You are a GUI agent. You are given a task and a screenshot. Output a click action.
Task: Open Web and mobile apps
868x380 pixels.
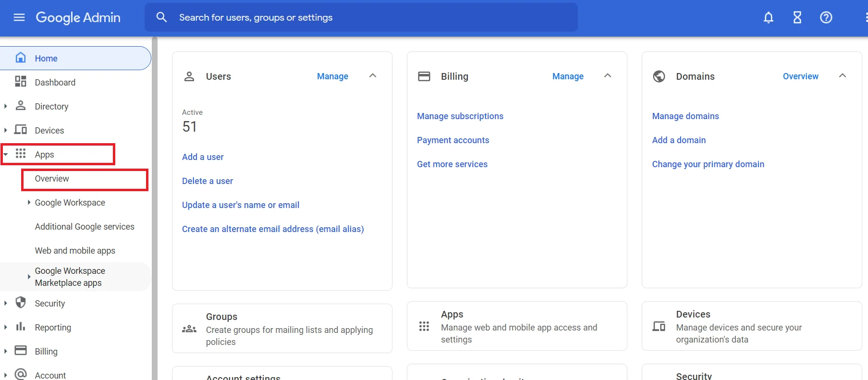tap(75, 251)
